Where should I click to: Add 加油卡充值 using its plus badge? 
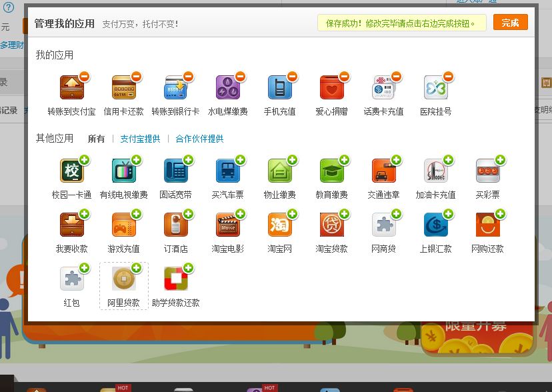tap(448, 160)
